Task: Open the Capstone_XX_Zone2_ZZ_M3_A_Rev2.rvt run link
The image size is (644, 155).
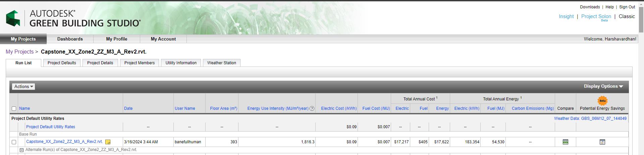Action: click(64, 142)
